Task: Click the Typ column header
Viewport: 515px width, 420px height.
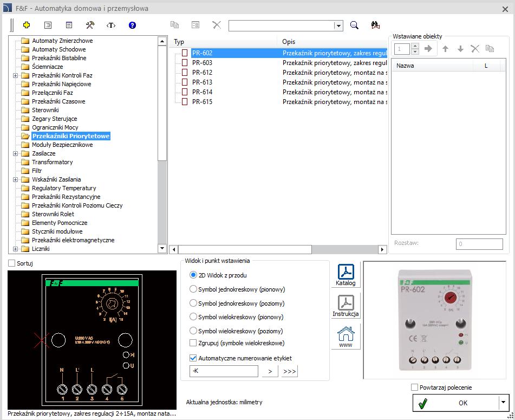Action: coord(223,42)
